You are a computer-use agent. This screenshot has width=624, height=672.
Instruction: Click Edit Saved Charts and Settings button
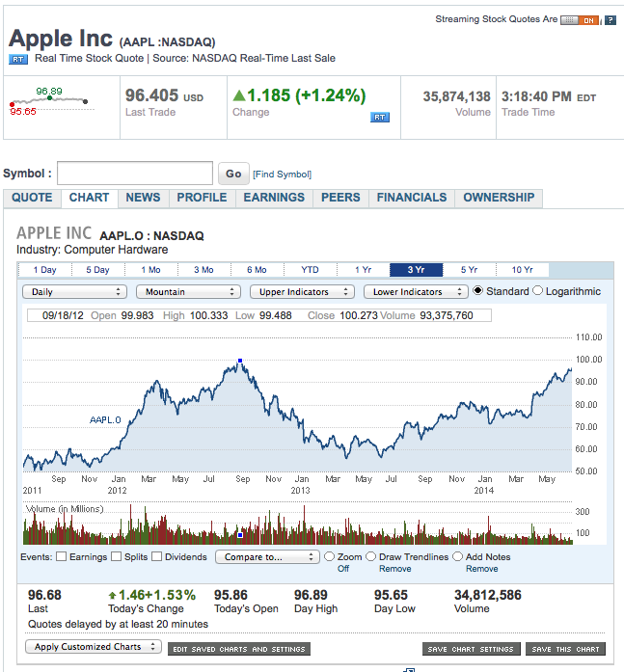pos(239,649)
